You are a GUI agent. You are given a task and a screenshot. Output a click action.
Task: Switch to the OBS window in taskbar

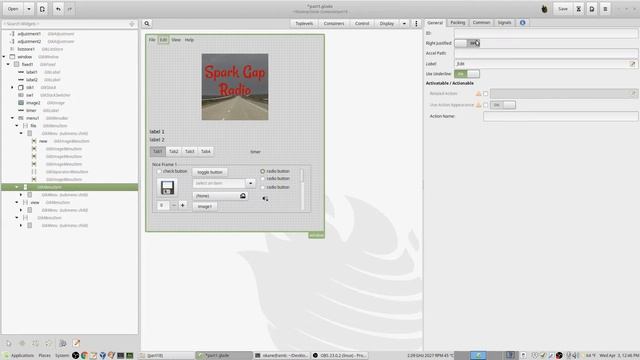[x=340, y=356]
